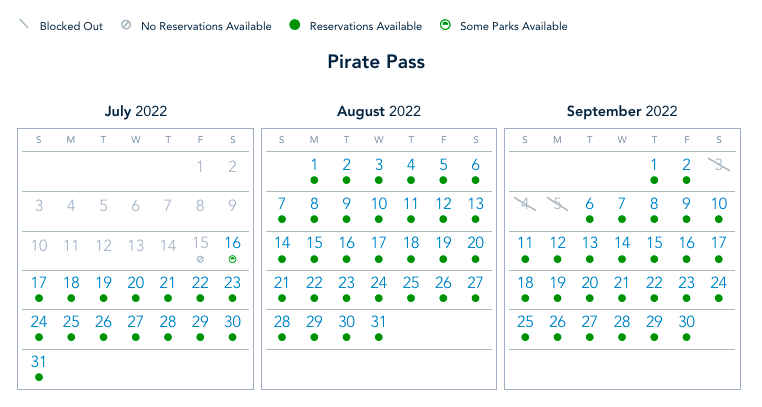
Task: Choose August 15 in the August calendar
Action: 314,243
